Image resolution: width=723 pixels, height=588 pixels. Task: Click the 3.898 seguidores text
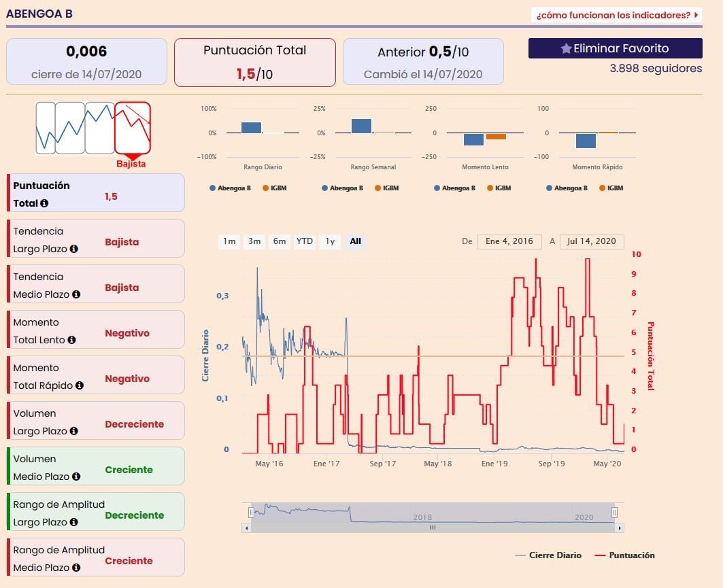[656, 69]
